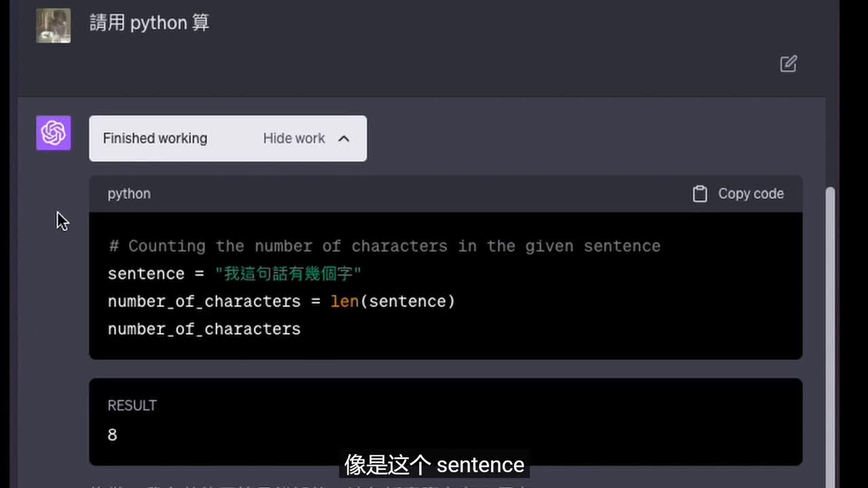Click the RESULT heading
The height and width of the screenshot is (488, 868).
(132, 405)
